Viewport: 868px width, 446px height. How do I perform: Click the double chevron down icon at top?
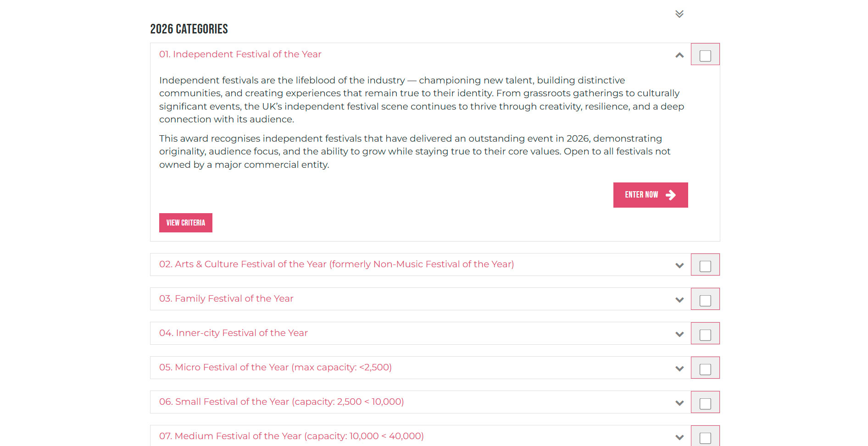click(x=679, y=14)
